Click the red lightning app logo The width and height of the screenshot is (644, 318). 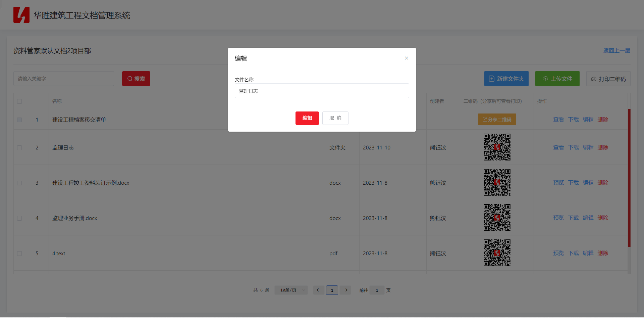21,15
